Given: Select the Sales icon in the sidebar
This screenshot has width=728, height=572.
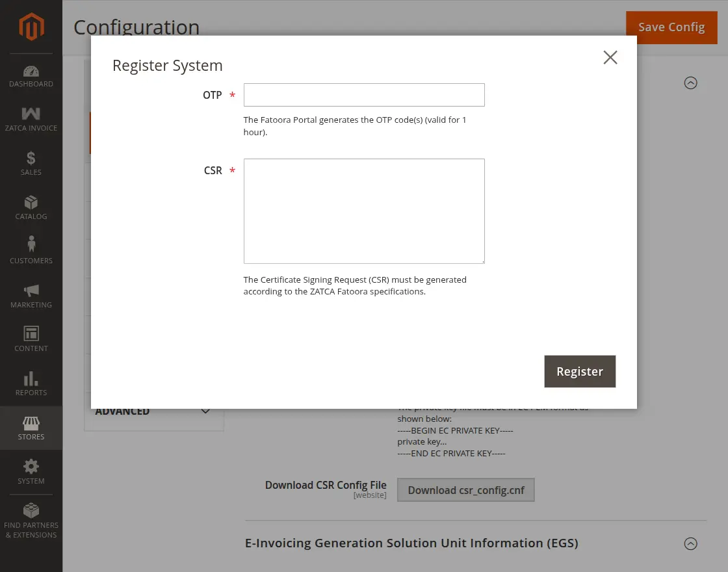Looking at the screenshot, I should coord(31,160).
